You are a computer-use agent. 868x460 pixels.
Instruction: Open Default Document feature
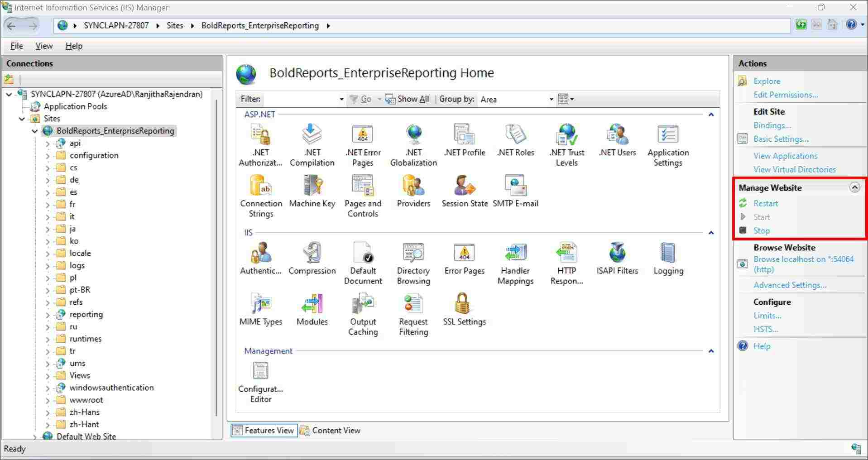[363, 263]
